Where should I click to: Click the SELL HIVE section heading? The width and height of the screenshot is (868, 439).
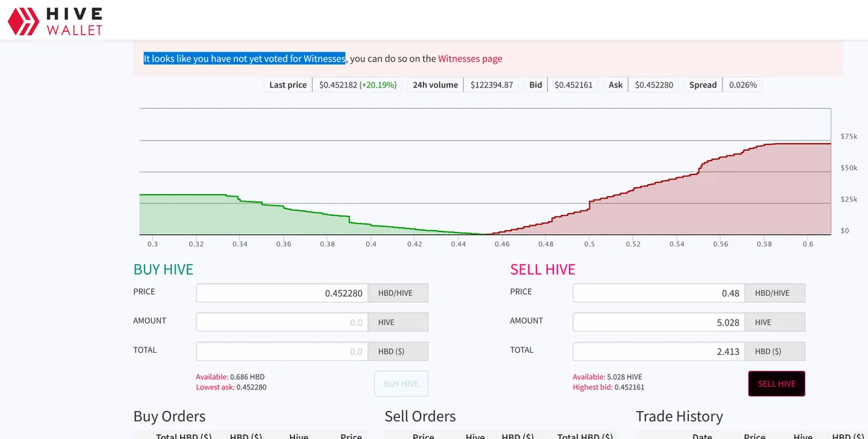point(542,269)
